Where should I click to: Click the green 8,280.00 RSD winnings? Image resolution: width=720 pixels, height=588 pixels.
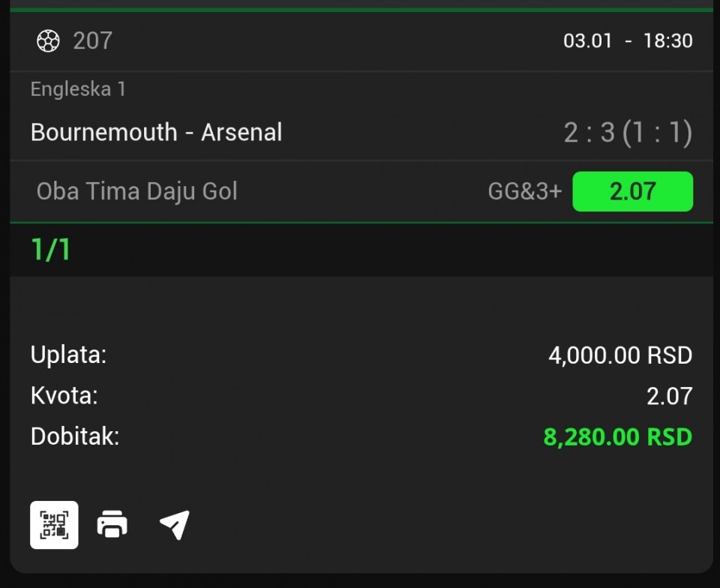click(617, 436)
